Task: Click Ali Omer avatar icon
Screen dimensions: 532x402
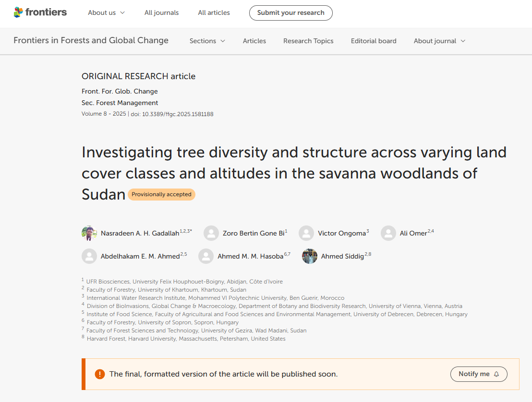Action: click(x=388, y=233)
